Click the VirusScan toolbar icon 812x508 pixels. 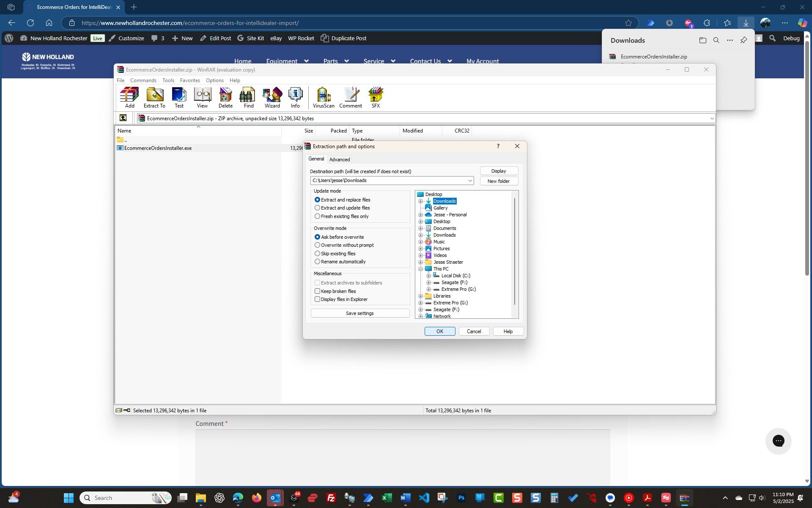tap(324, 98)
